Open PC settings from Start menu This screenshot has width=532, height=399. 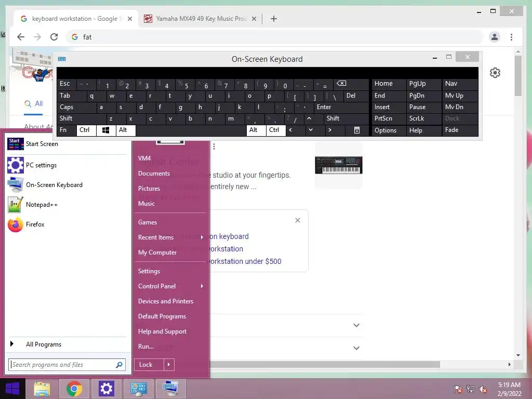pyautogui.click(x=66, y=165)
